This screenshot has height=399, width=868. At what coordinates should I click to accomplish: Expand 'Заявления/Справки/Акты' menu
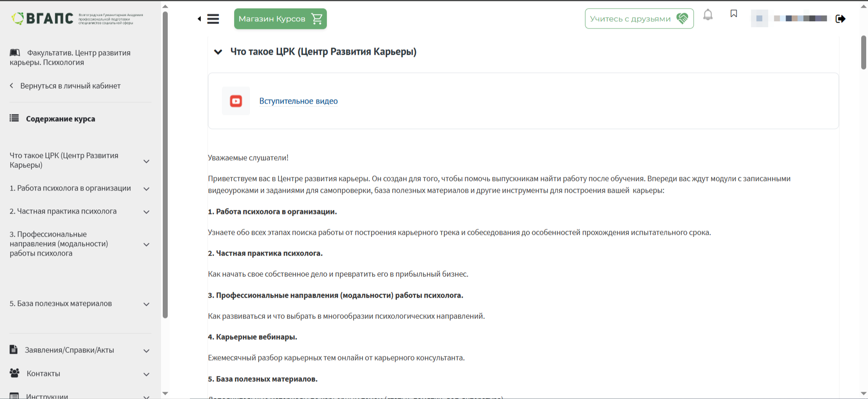click(x=146, y=351)
